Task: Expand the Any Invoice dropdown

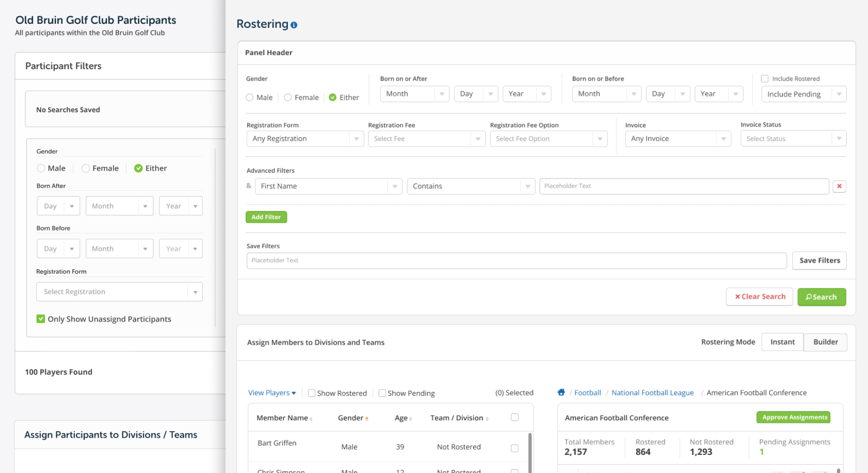Action: coord(678,139)
